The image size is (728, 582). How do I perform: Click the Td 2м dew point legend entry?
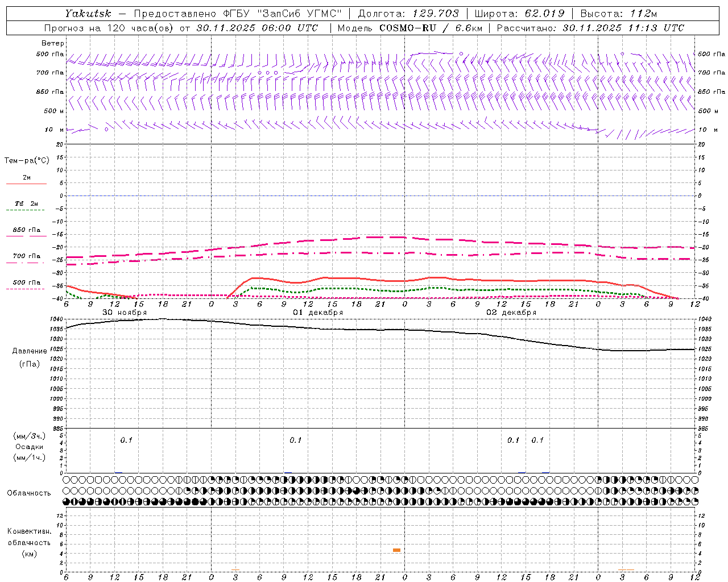click(26, 203)
